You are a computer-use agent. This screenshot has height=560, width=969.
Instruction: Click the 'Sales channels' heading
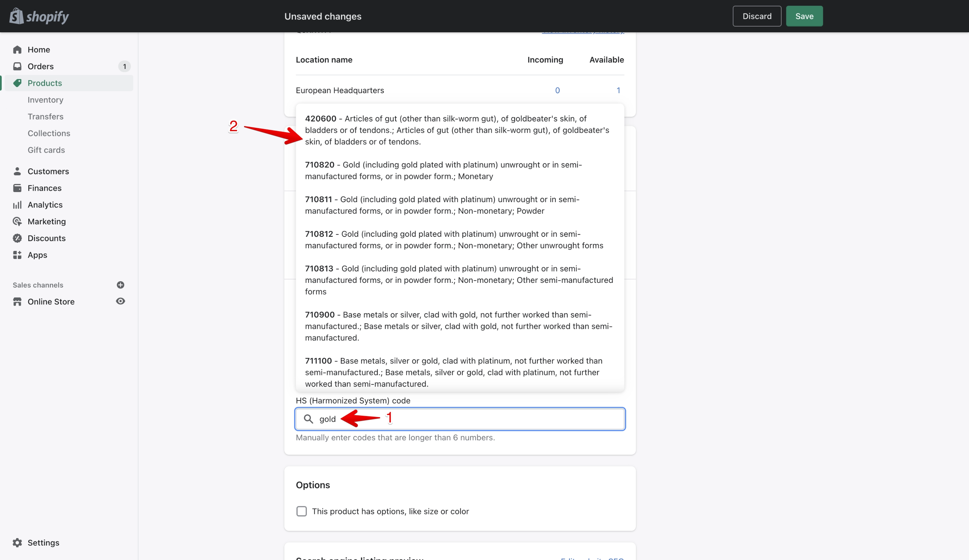38,285
